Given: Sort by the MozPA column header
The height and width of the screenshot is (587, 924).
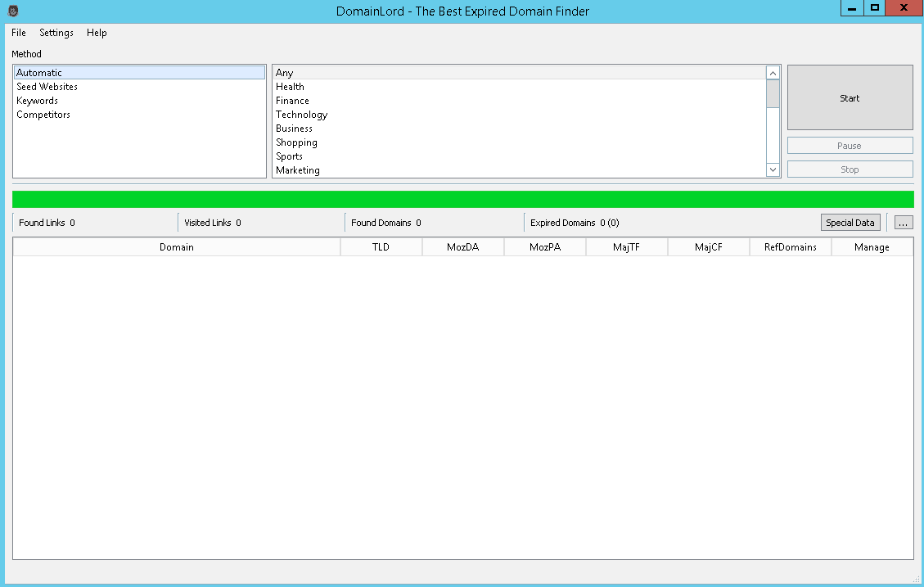Looking at the screenshot, I should [545, 247].
